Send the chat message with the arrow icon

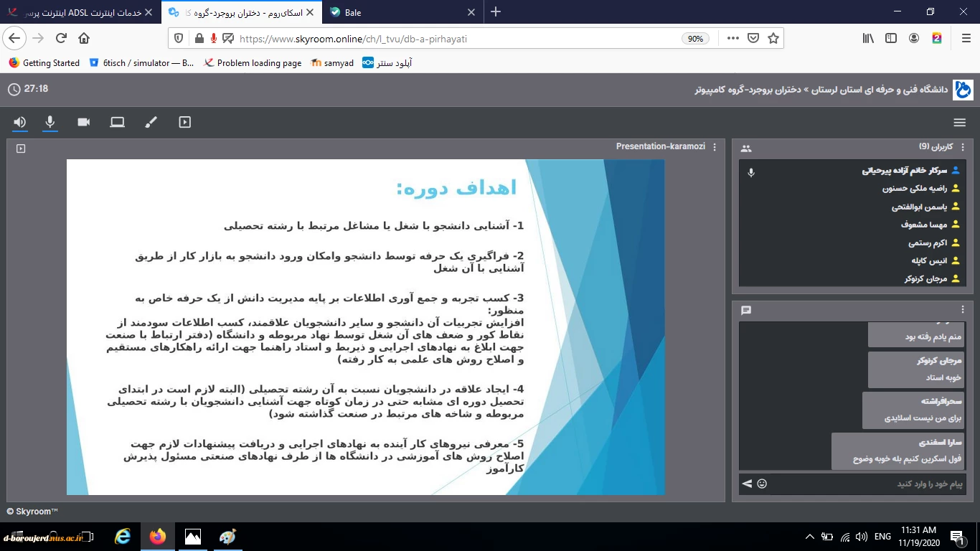pos(747,484)
